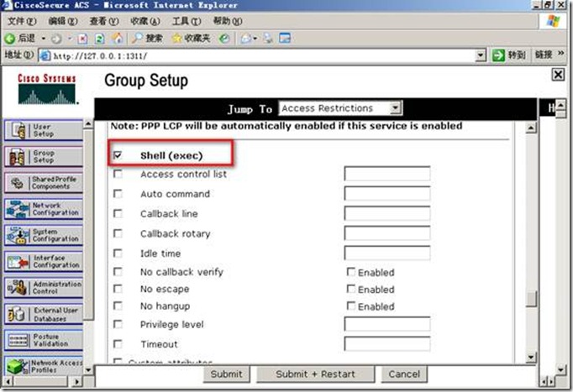Tick the Privilege level checkbox
This screenshot has height=392, width=573.
(x=118, y=324)
